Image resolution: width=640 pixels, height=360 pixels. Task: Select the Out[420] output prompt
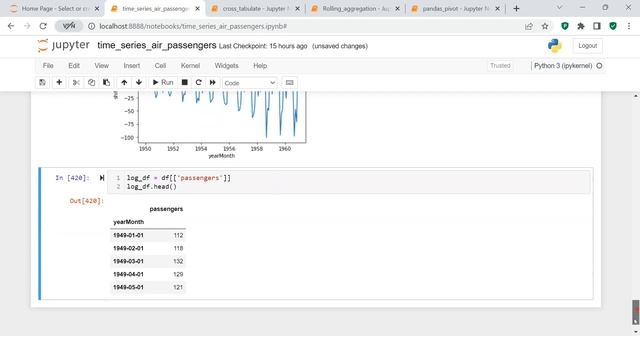click(87, 201)
